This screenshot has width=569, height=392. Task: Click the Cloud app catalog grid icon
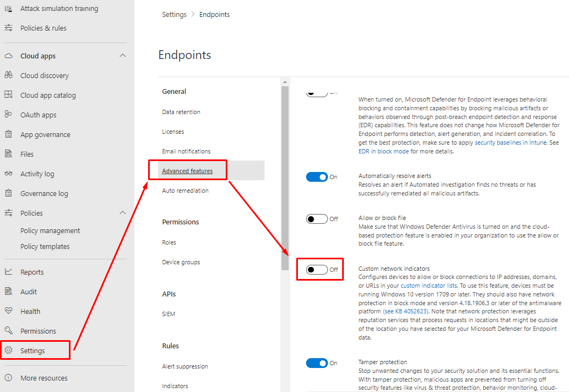[x=9, y=95]
